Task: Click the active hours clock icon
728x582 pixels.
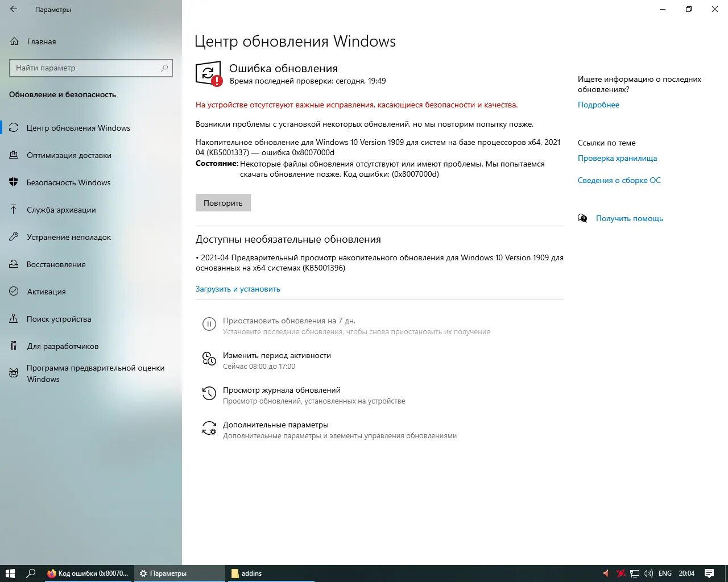Action: pyautogui.click(x=209, y=359)
